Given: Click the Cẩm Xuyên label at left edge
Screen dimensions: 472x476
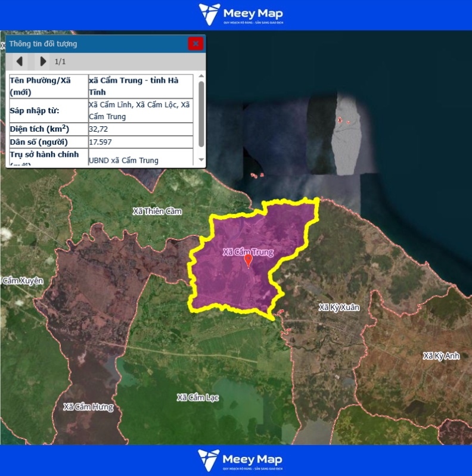Looking at the screenshot, I should point(23,281).
